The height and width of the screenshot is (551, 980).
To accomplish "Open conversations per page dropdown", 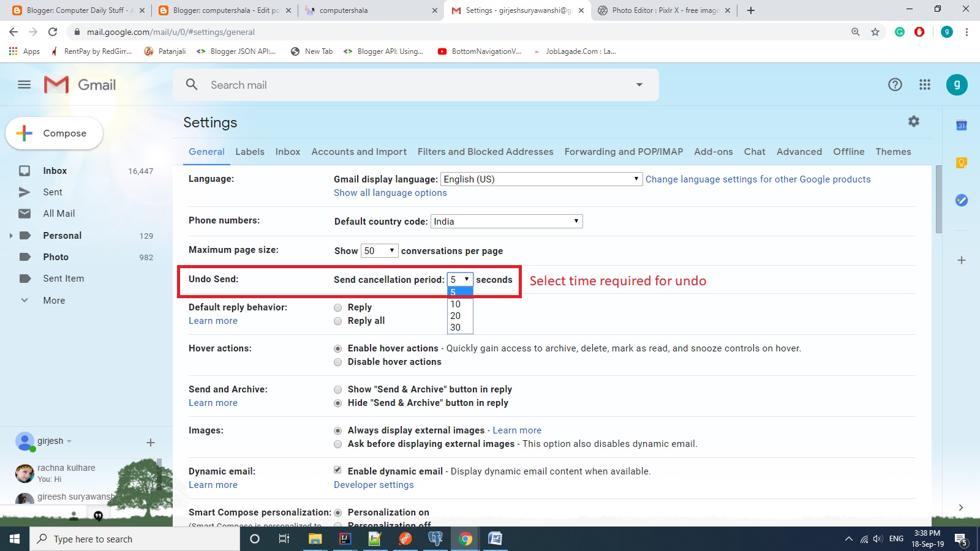I will click(380, 250).
